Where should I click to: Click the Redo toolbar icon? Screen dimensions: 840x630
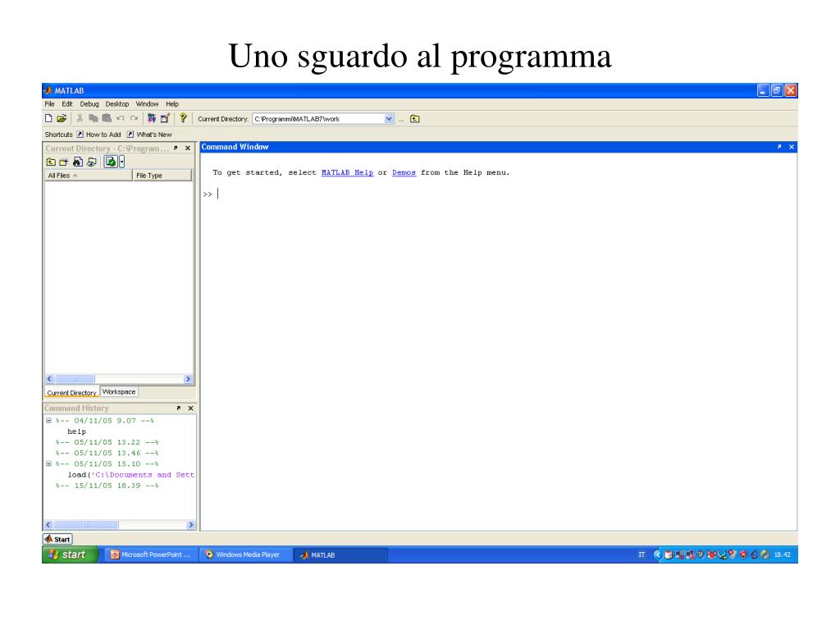tap(134, 118)
